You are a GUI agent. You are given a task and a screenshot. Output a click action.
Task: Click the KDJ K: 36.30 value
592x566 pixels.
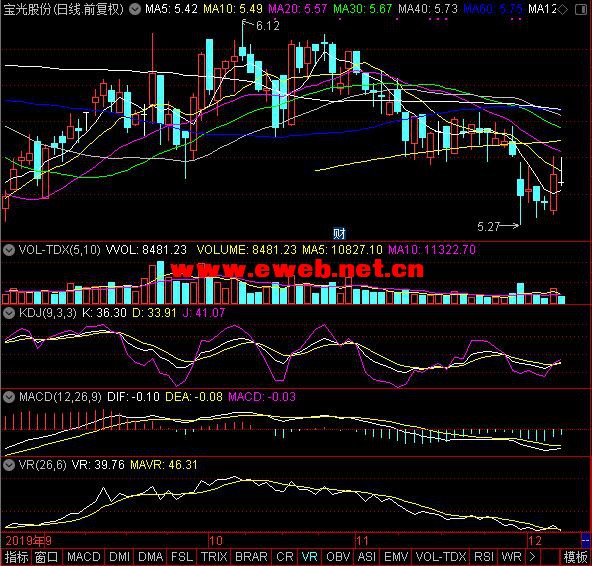point(104,313)
